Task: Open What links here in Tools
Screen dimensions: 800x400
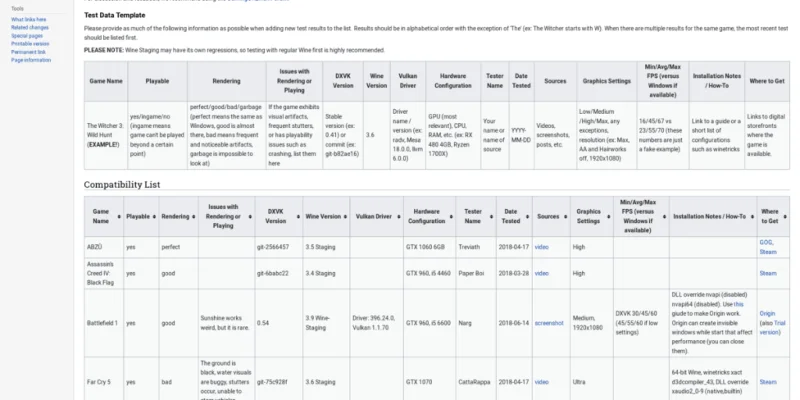Action: click(29, 19)
